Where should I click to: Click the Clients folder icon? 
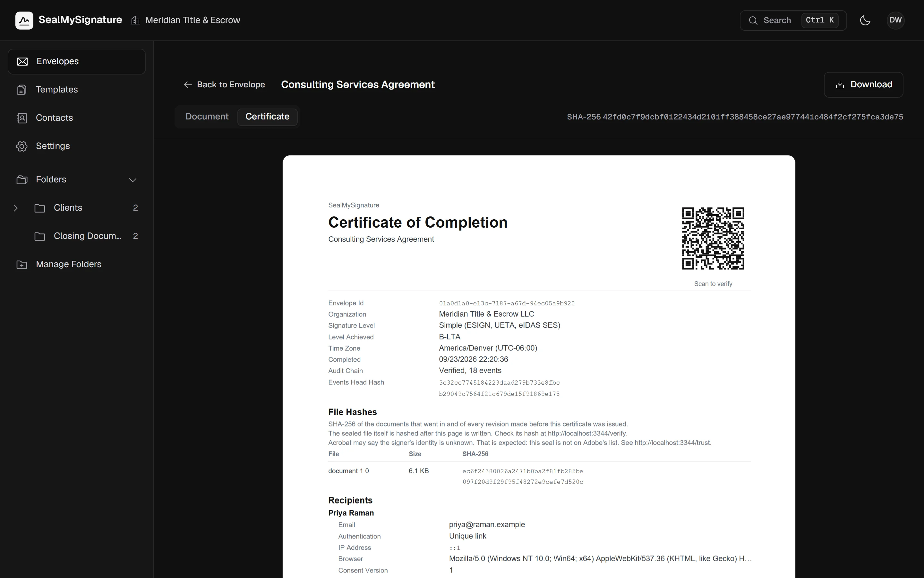point(40,208)
